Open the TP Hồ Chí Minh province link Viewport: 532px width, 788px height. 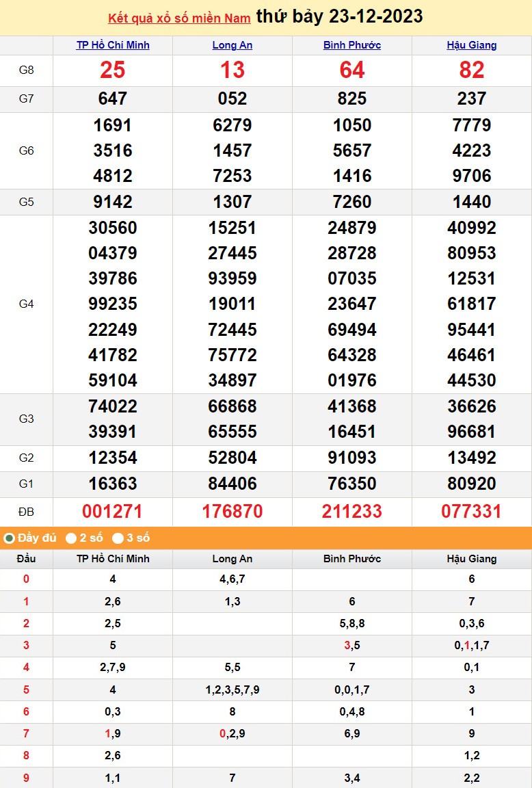[x=113, y=45]
